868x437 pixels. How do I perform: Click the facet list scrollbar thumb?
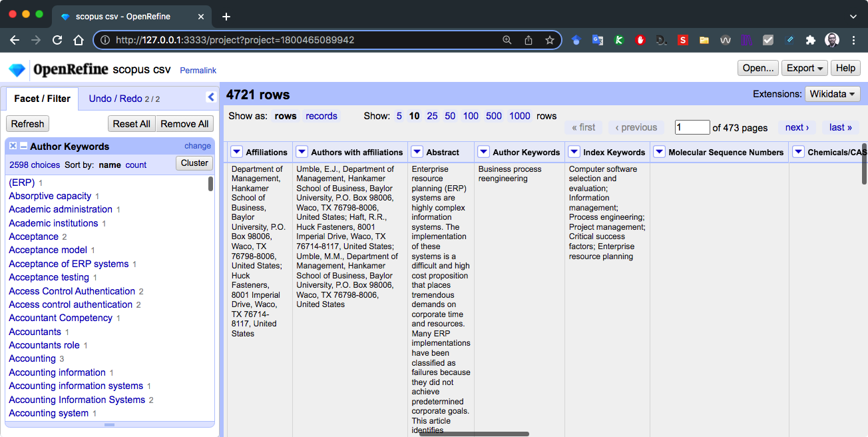point(210,184)
